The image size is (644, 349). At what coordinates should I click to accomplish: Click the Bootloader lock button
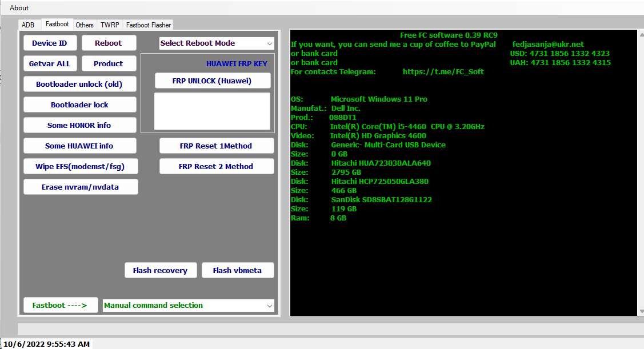79,105
